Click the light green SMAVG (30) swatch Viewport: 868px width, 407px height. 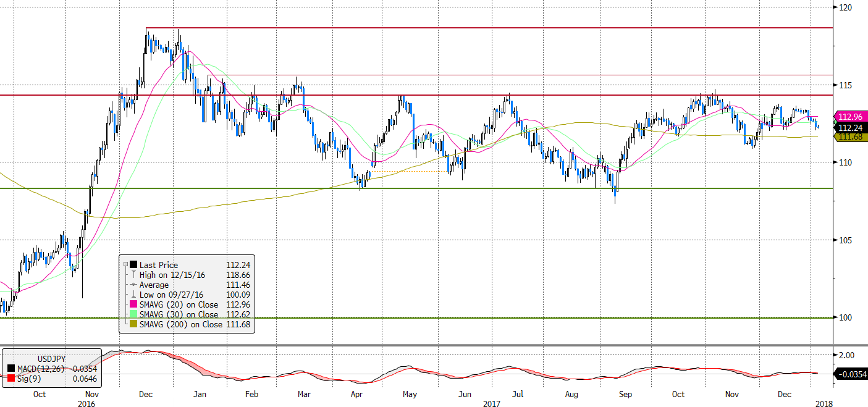click(x=133, y=314)
